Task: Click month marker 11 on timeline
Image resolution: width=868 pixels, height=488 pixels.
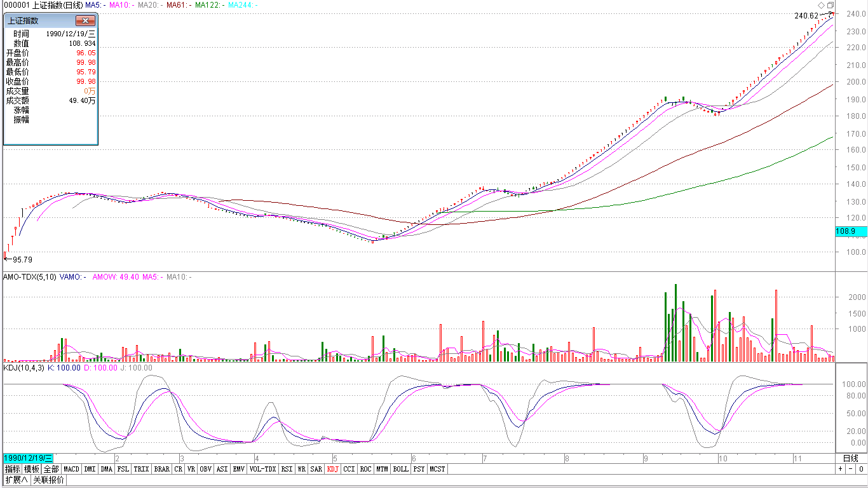Action: 796,458
